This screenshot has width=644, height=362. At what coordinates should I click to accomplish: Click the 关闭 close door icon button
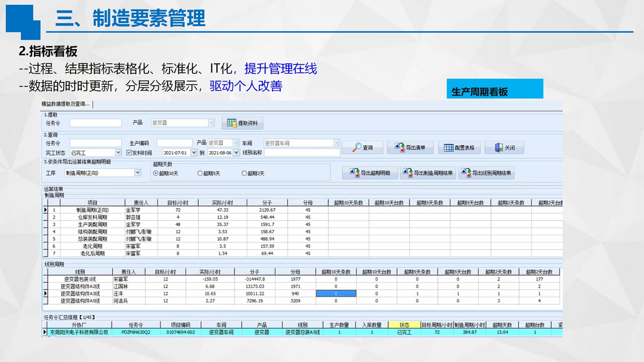[504, 147]
